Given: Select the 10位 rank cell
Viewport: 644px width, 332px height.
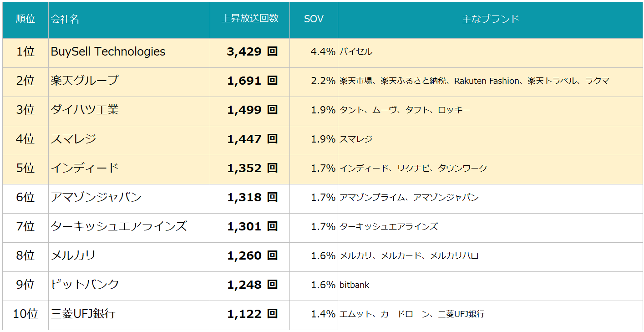Looking at the screenshot, I should [25, 314].
